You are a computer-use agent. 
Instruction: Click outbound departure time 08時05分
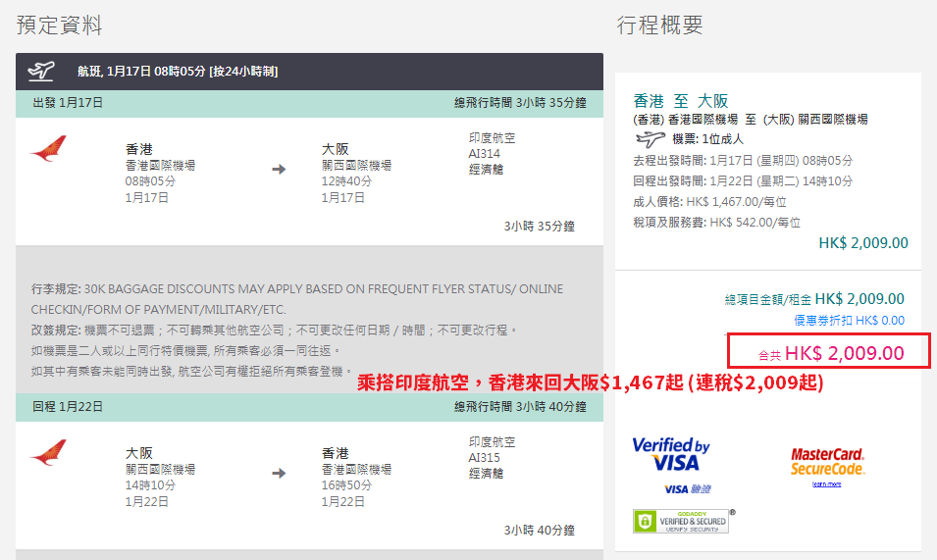150,180
